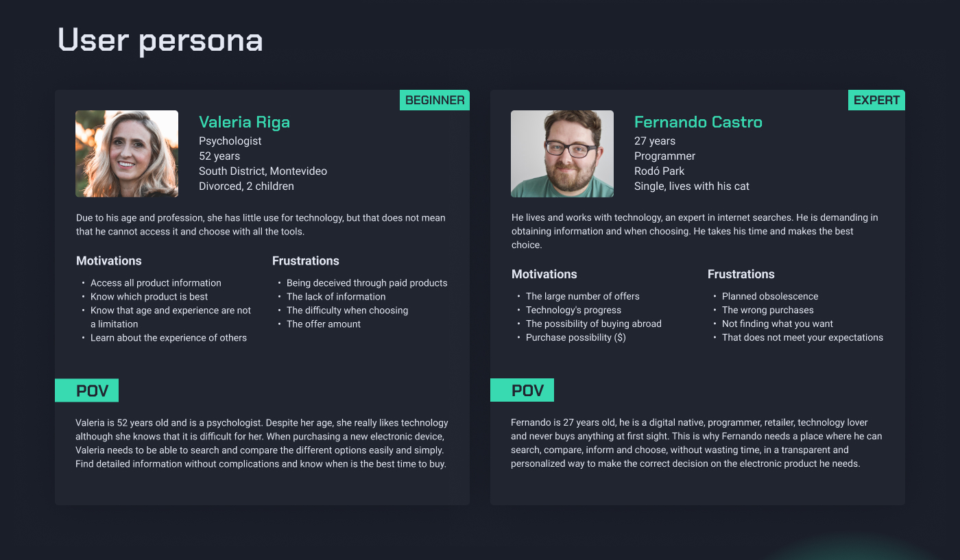This screenshot has height=560, width=960.
Task: Click Motivations heading on Valeria's card
Action: click(109, 261)
